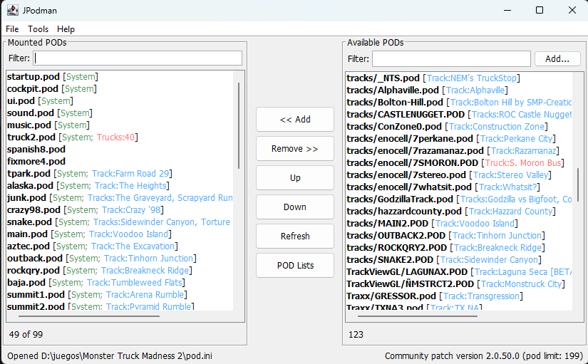Viewport: 588px width, 364px height.
Task: Select aztec.pod The Excavation entry
Action: pos(120,246)
